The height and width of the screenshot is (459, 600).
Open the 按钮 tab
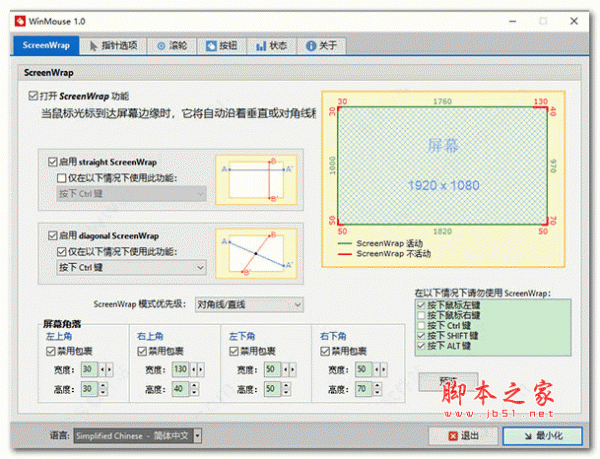pyautogui.click(x=222, y=46)
